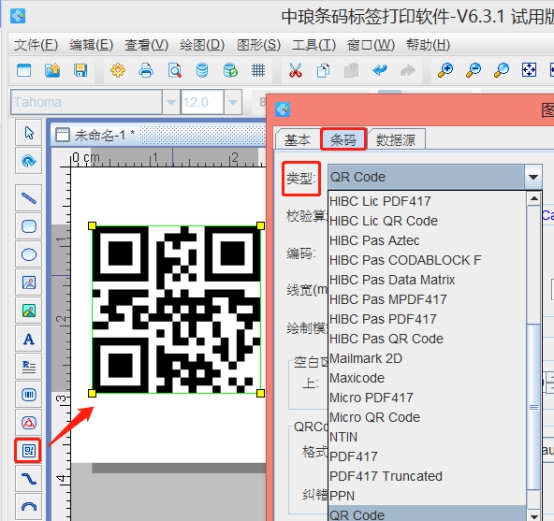Viewport: 554px width, 521px height.
Task: Click the plain magnifier zoom icon
Action: pyautogui.click(x=501, y=70)
